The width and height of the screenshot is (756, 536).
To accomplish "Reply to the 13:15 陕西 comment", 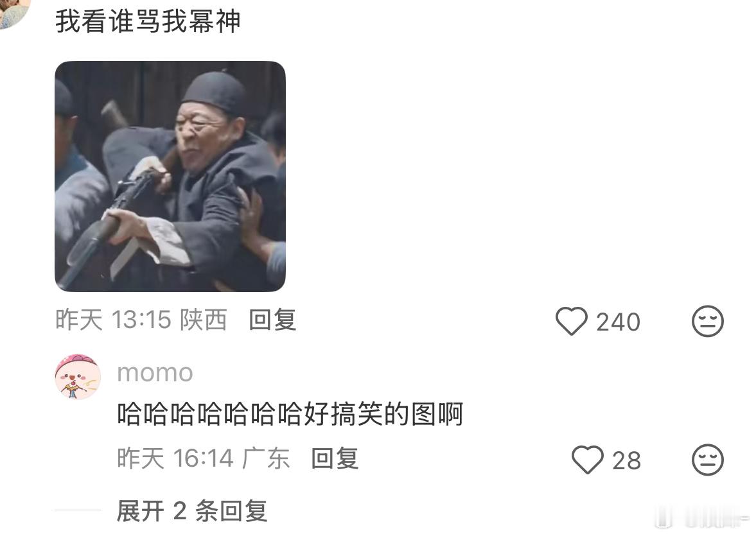I will click(272, 320).
